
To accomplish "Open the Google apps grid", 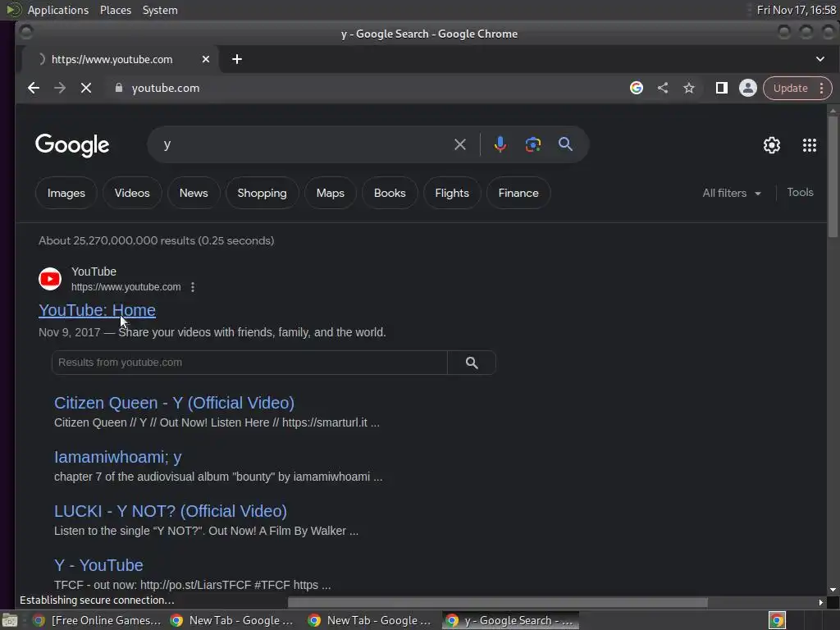I will coord(810,145).
